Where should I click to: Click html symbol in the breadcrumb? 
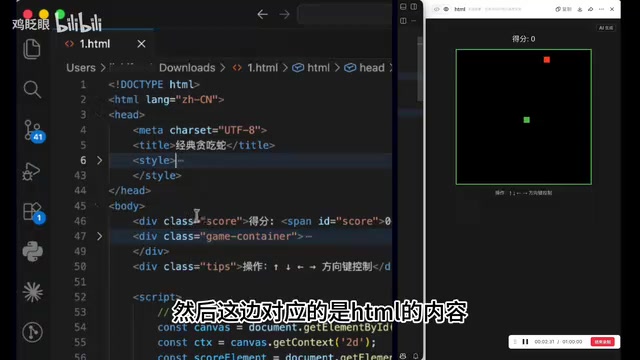pyautogui.click(x=318, y=68)
